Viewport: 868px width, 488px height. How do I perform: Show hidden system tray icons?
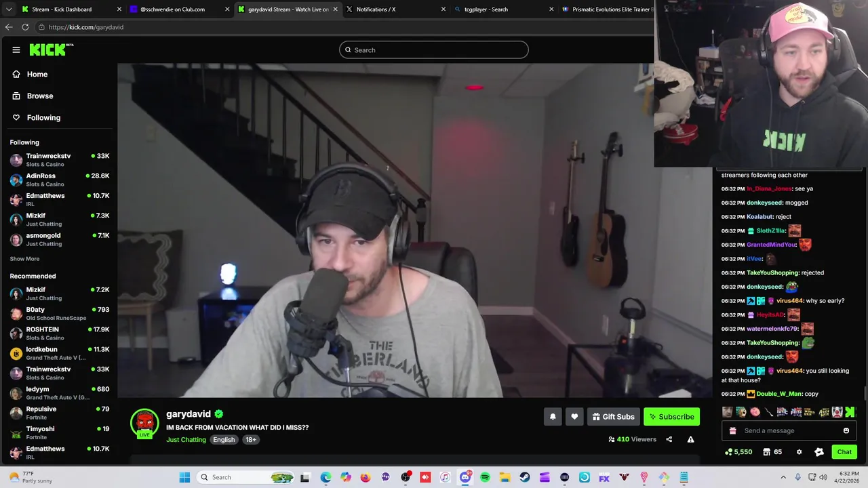(783, 477)
